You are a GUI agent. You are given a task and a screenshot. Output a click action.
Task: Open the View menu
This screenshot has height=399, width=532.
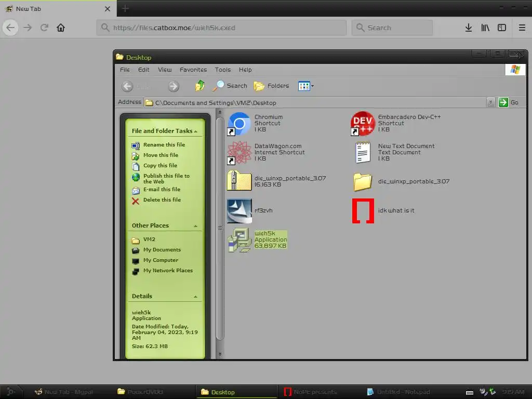pyautogui.click(x=165, y=70)
